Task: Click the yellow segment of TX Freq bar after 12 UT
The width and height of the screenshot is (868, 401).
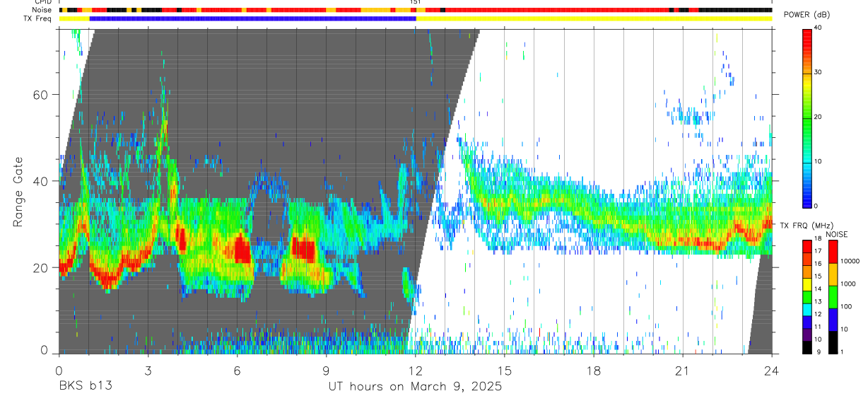Action: 594,18
